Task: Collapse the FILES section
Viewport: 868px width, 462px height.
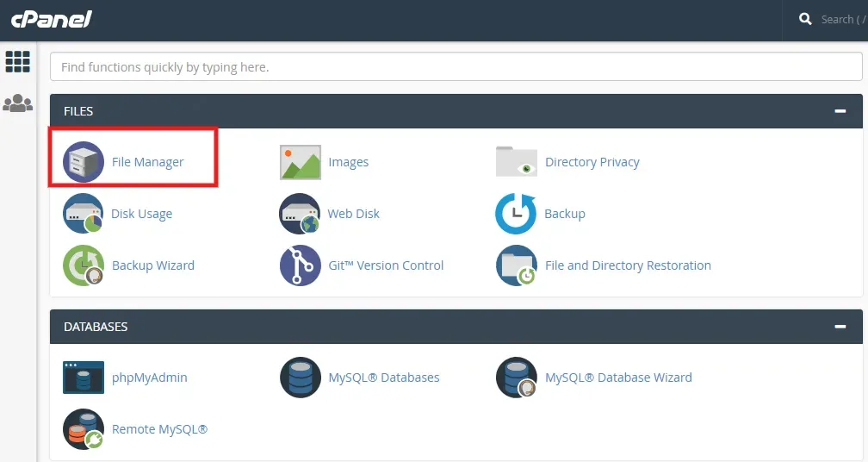Action: (x=840, y=111)
